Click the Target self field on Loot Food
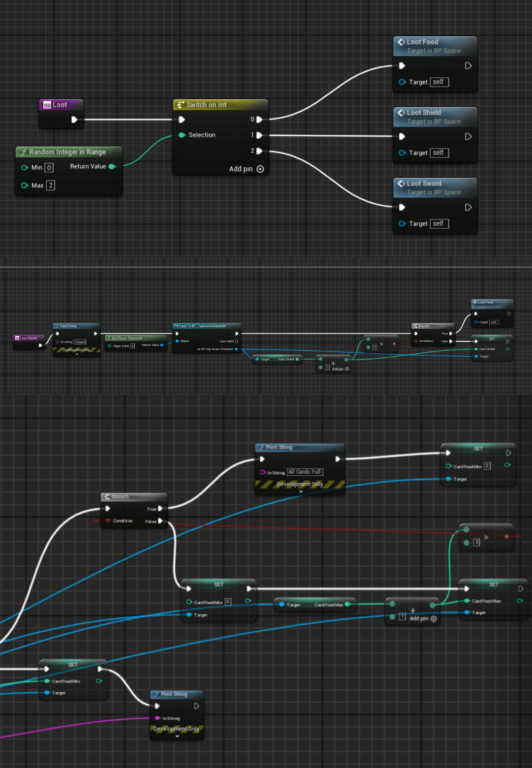Screen dimensions: 532x768 tap(440, 82)
